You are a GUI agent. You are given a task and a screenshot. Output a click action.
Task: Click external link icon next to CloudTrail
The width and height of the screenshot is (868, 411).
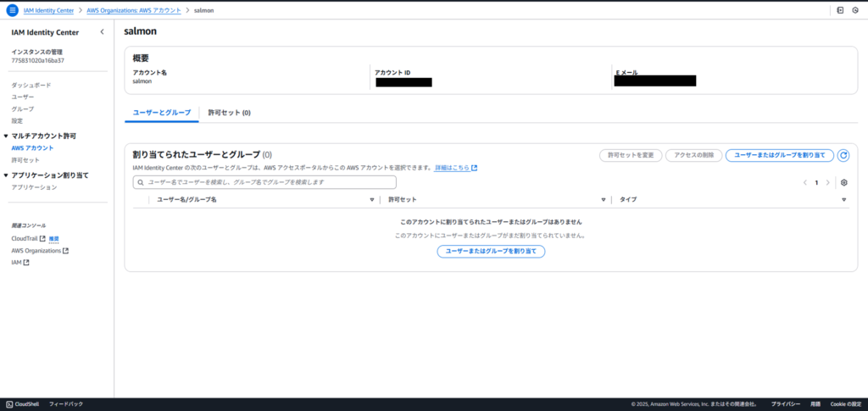[42, 238]
